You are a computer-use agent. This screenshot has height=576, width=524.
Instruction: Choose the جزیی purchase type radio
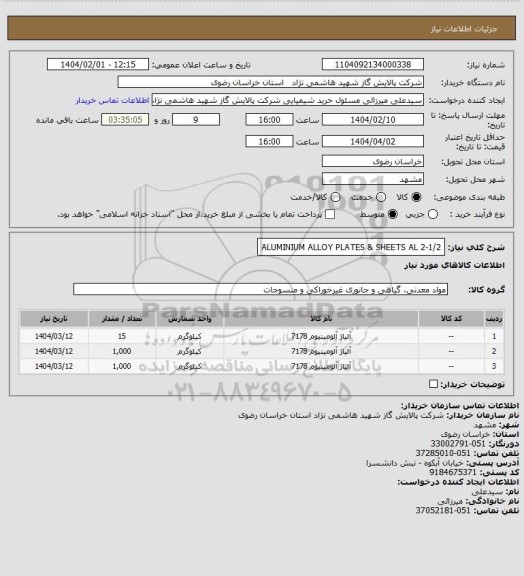(x=433, y=214)
